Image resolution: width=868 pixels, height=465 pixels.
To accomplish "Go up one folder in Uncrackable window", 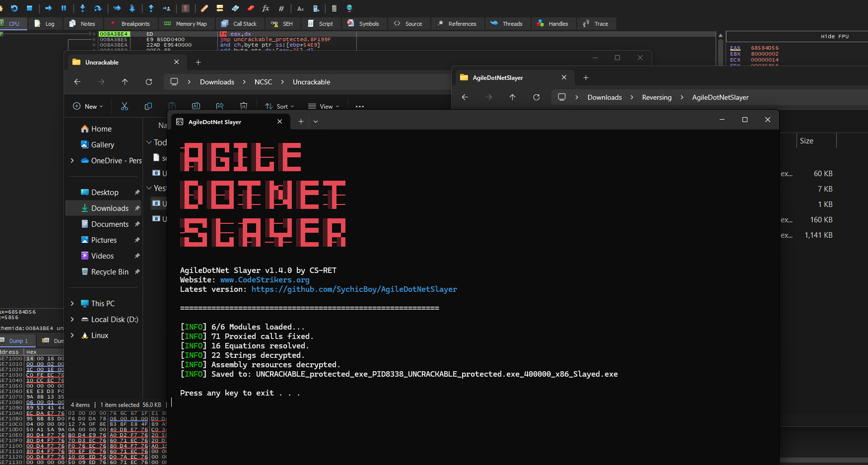I will 125,82.
